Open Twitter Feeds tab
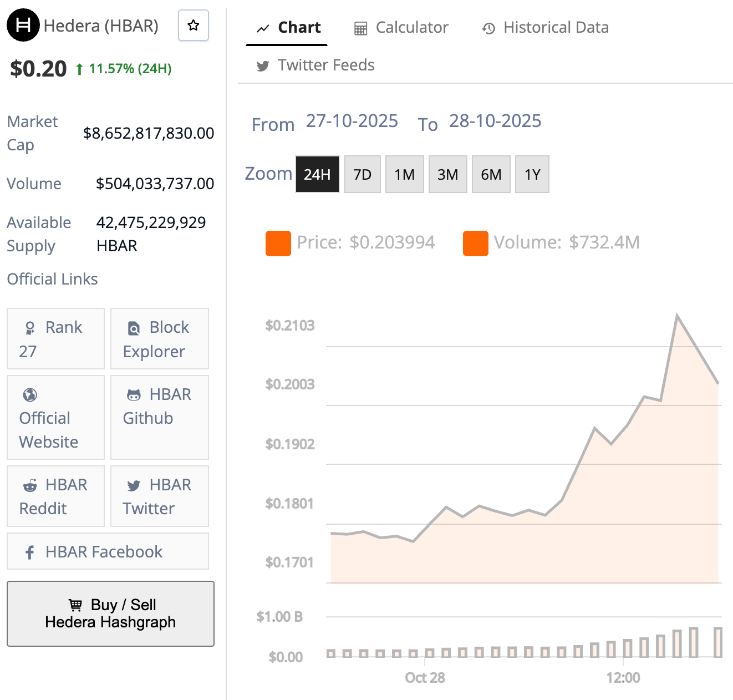The image size is (733, 700). coord(315,65)
